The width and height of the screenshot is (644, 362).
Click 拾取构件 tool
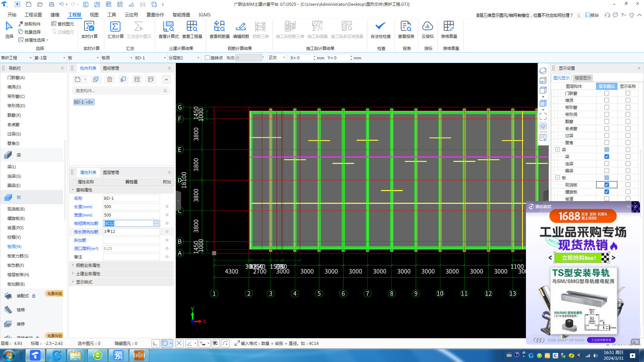pos(30,24)
